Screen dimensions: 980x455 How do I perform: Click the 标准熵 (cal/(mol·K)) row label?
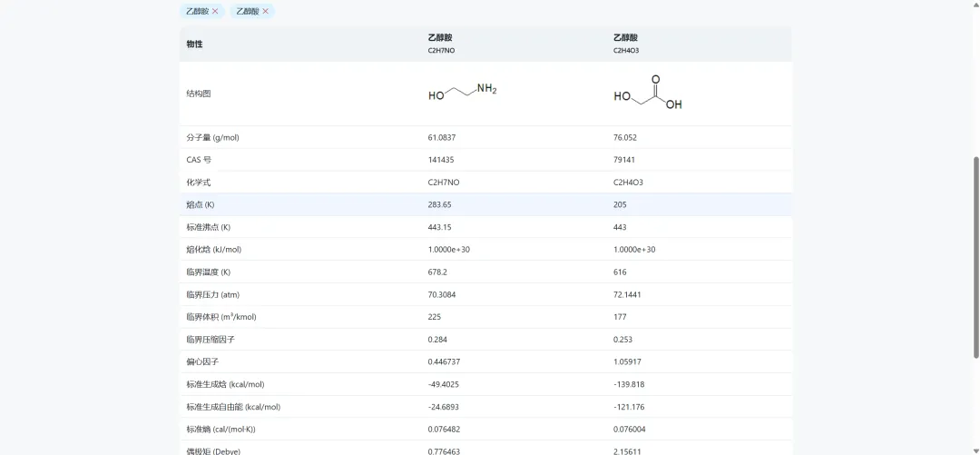220,430
